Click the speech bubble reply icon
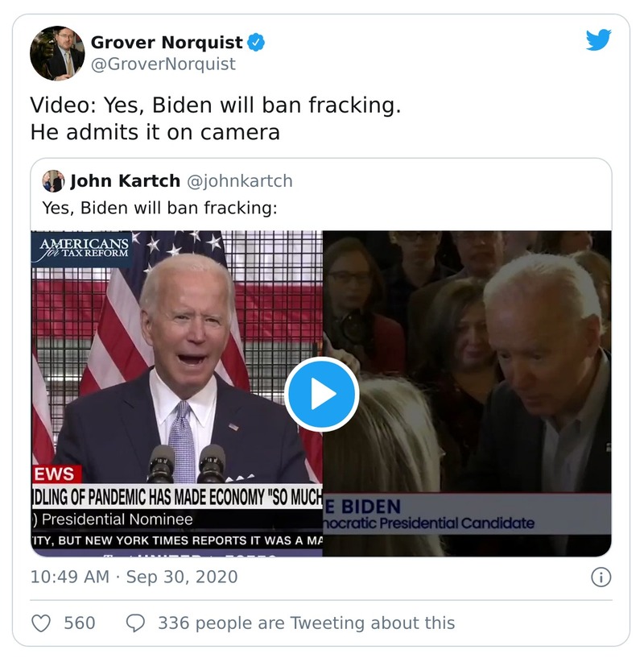Image resolution: width=644 pixels, height=662 pixels. click(x=136, y=623)
